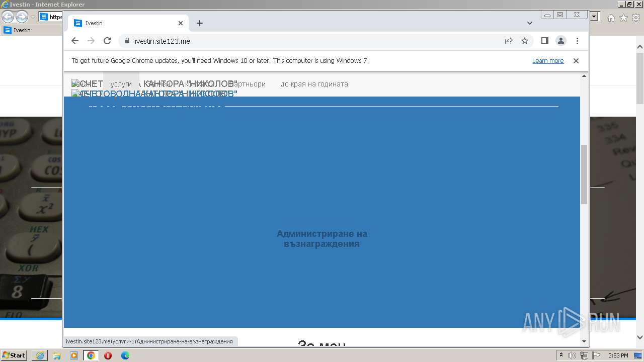Screen dimensions: 644x362
Task: Open the Chrome profile menu
Action: pos(561,41)
